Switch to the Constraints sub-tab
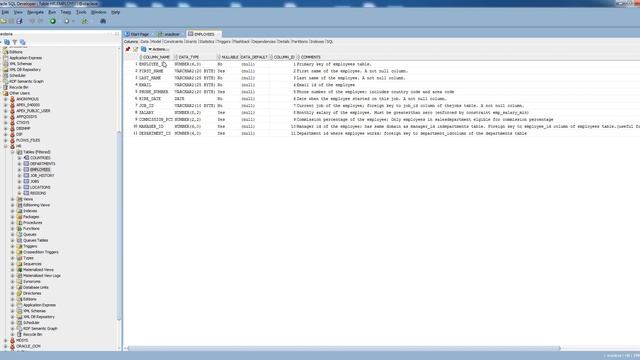The image size is (640, 360). (173, 42)
